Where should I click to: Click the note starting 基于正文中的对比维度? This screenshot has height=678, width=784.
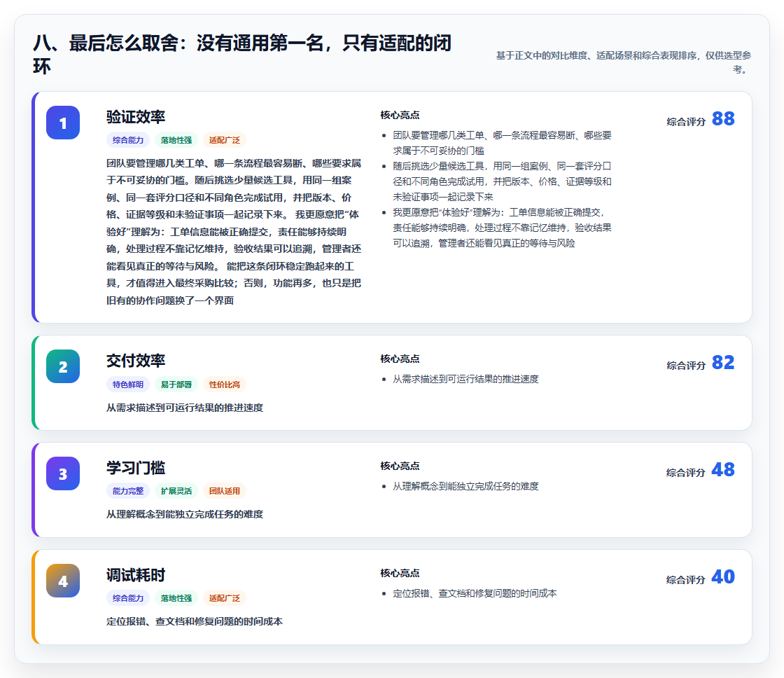624,62
